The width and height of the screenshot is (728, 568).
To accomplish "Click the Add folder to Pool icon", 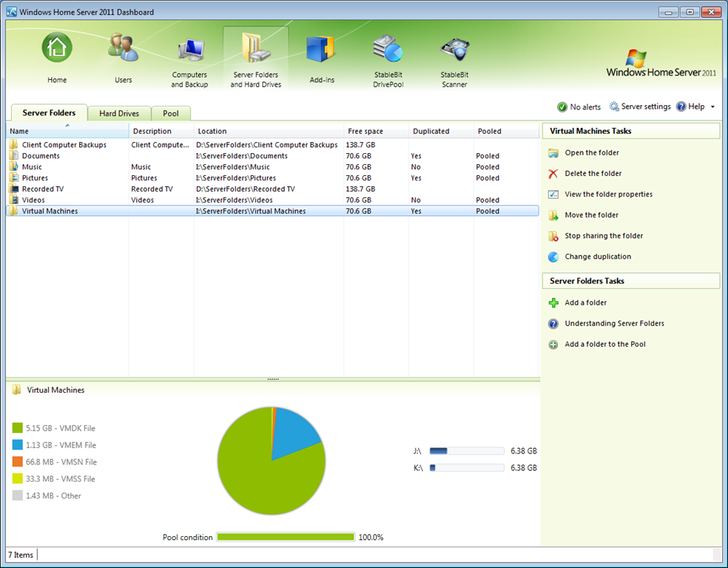I will [553, 345].
